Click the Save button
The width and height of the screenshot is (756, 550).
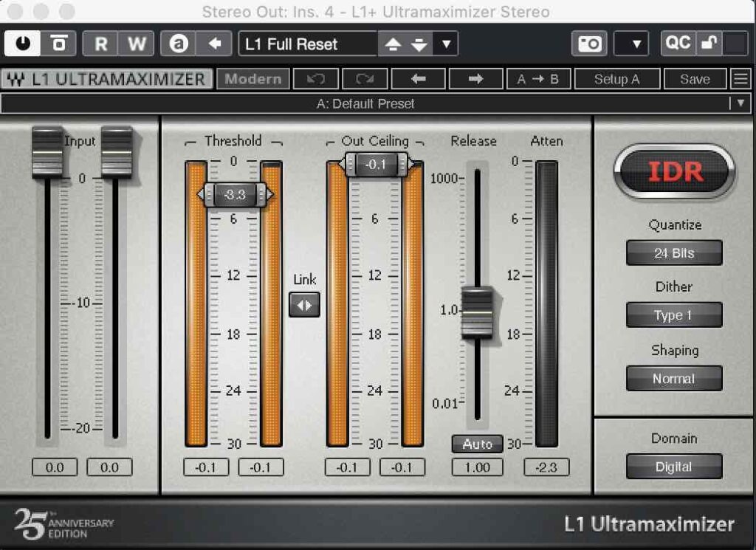click(x=695, y=79)
